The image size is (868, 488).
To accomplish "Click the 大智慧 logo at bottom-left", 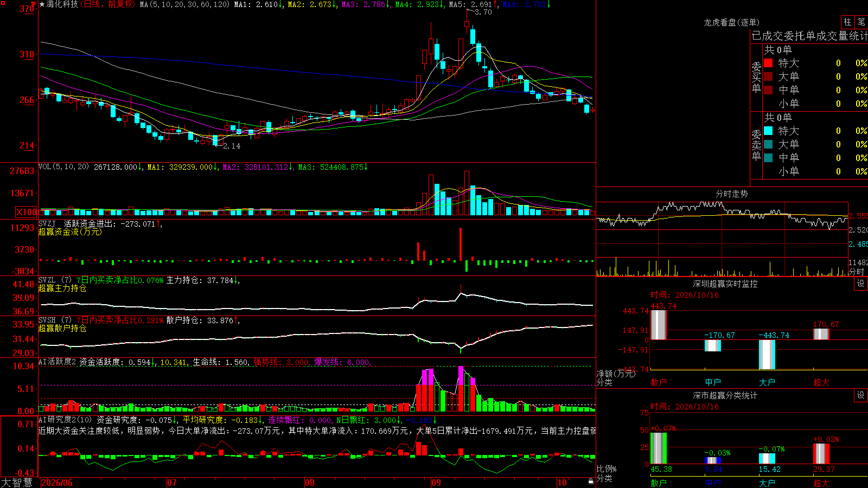I will pyautogui.click(x=17, y=483).
